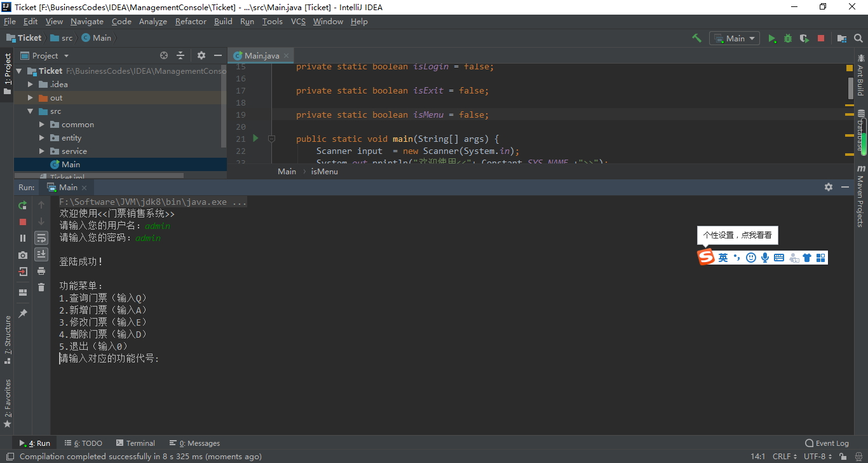Open the File menu
The height and width of the screenshot is (463, 868).
[x=10, y=22]
